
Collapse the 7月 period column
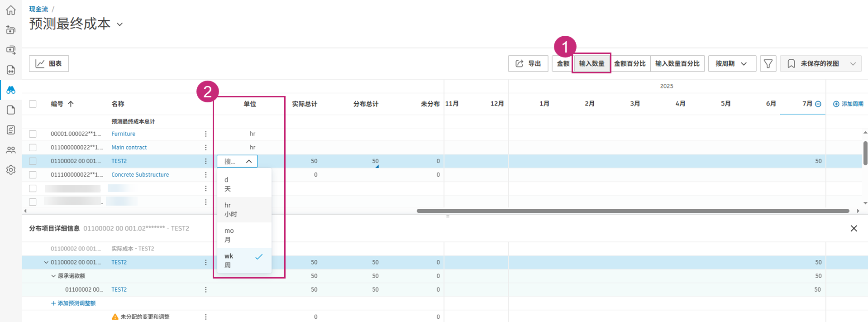pyautogui.click(x=818, y=104)
